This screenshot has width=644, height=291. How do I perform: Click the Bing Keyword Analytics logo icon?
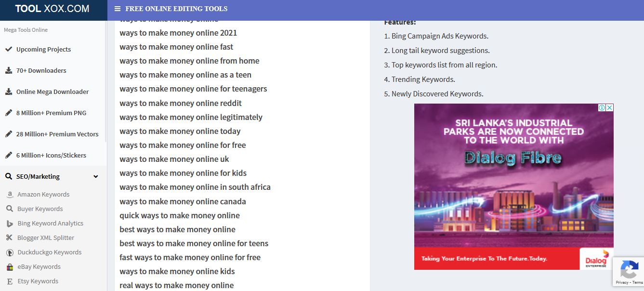pos(9,224)
